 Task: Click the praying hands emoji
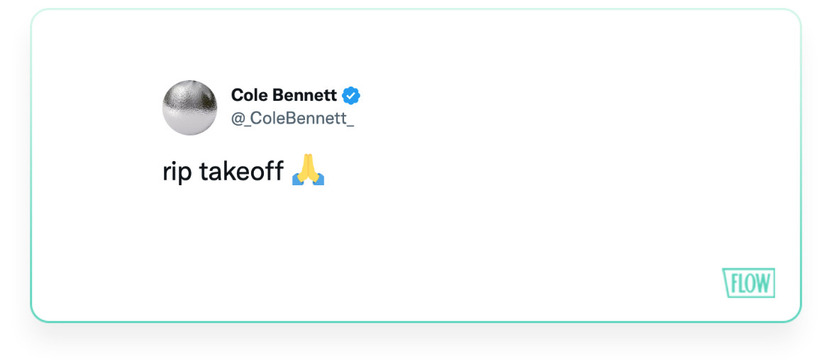(308, 169)
